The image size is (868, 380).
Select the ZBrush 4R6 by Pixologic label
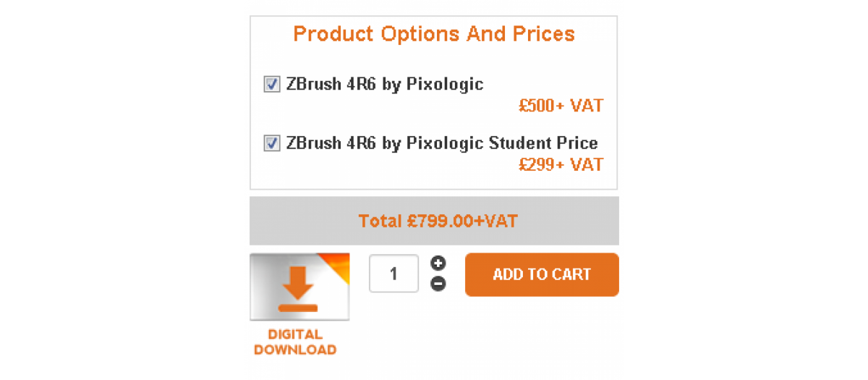[x=385, y=84]
